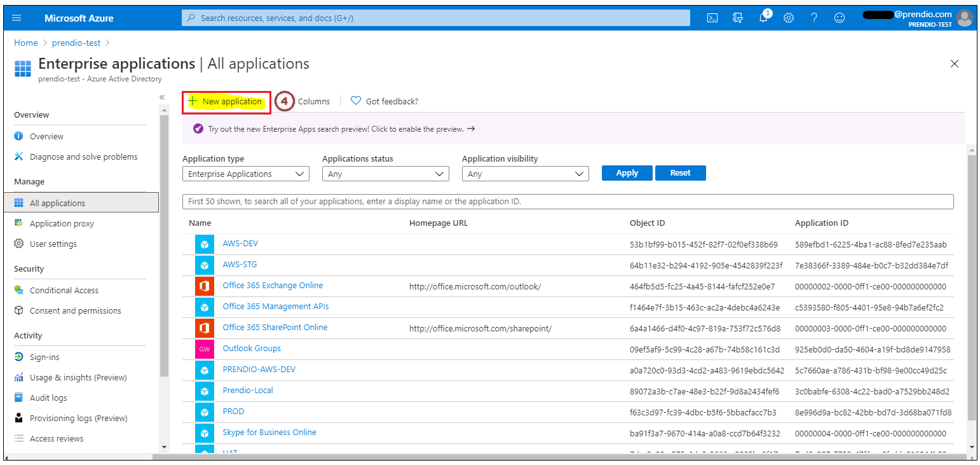The width and height of the screenshot is (980, 465).
Task: Open Azure Cloud Shell from the top bar
Action: point(712,18)
